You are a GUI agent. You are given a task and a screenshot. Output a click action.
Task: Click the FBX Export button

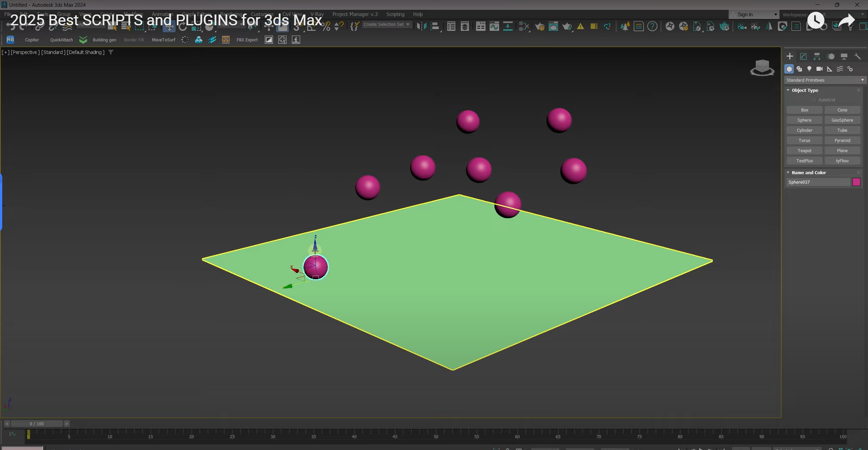pyautogui.click(x=247, y=40)
